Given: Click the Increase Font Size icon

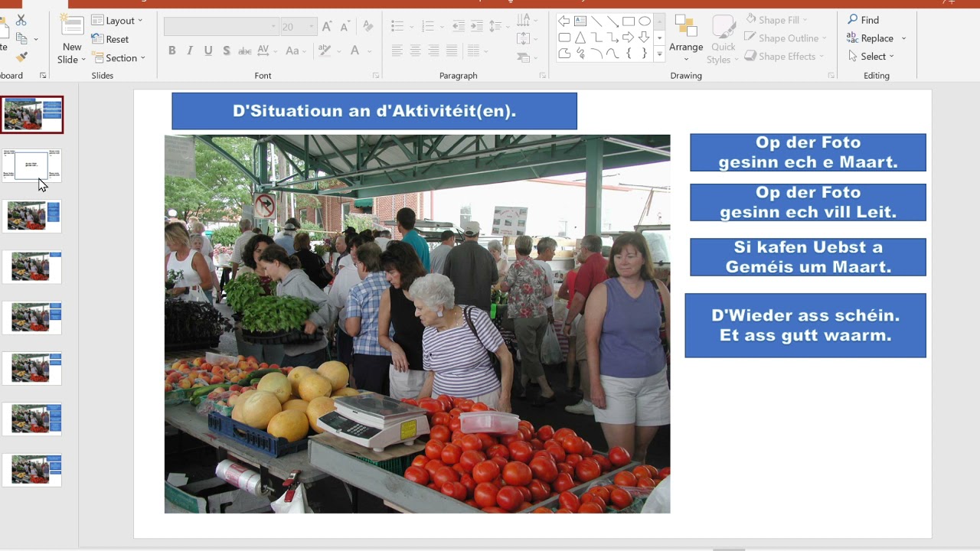Looking at the screenshot, I should click(327, 27).
